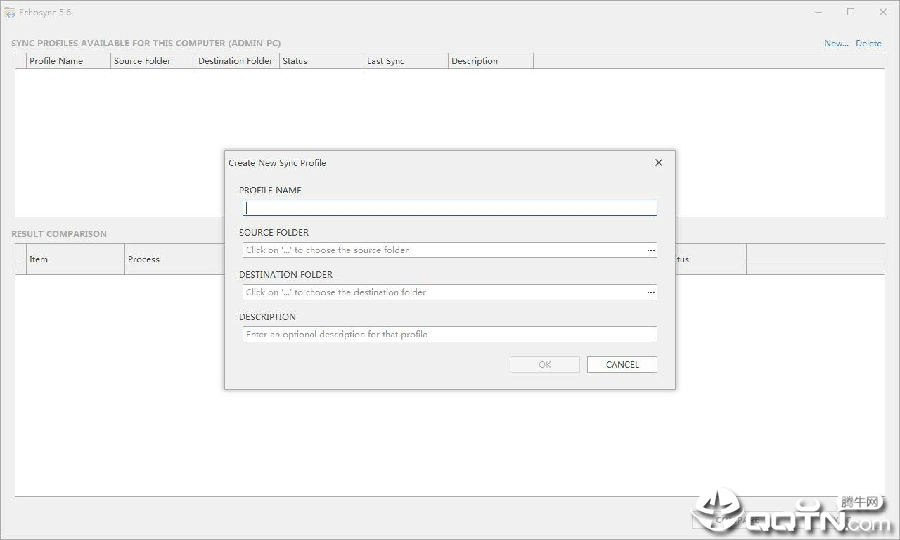Maximize the Echosync main window
The image size is (900, 540).
tap(850, 12)
